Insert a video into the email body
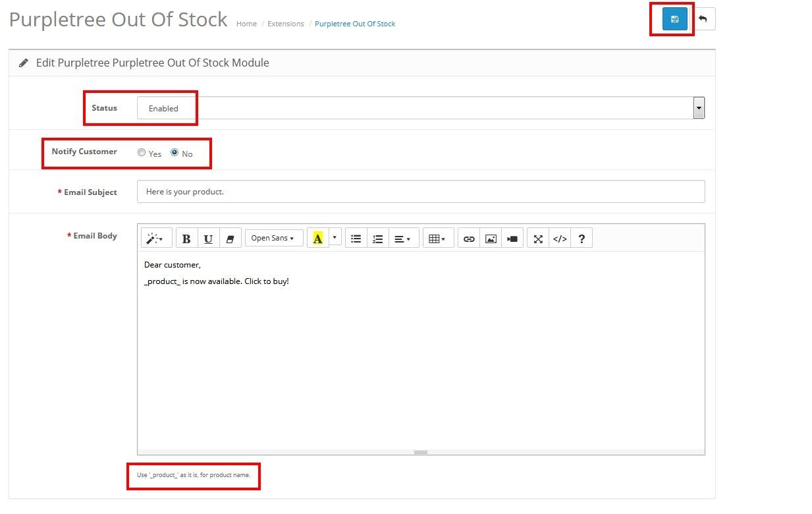The width and height of the screenshot is (812, 514). [x=512, y=239]
